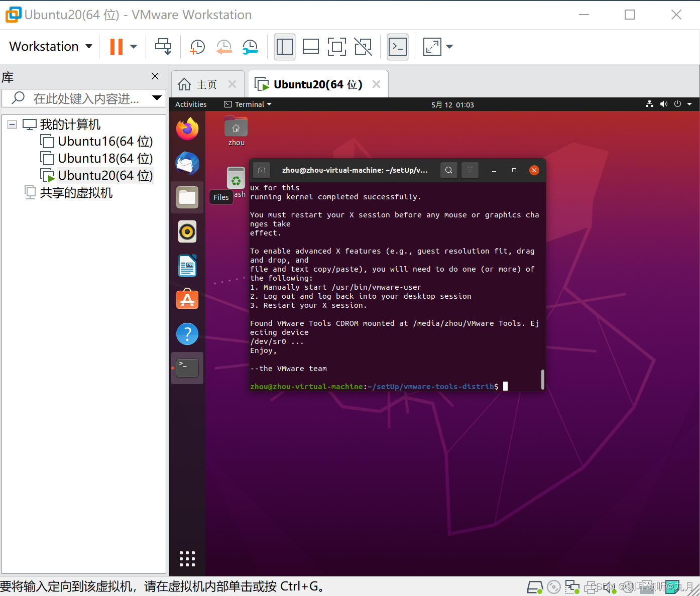Open the zhou home folder on desktop

pos(236,131)
